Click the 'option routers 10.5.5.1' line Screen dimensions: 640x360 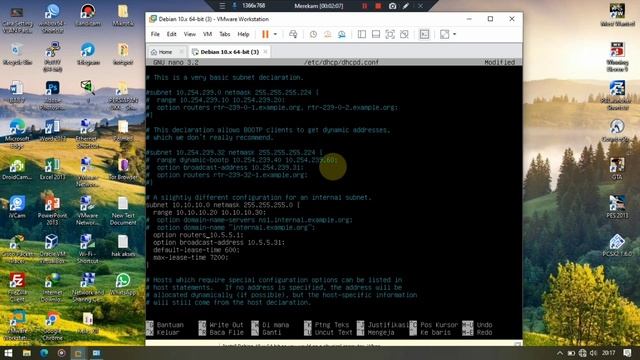[198, 235]
